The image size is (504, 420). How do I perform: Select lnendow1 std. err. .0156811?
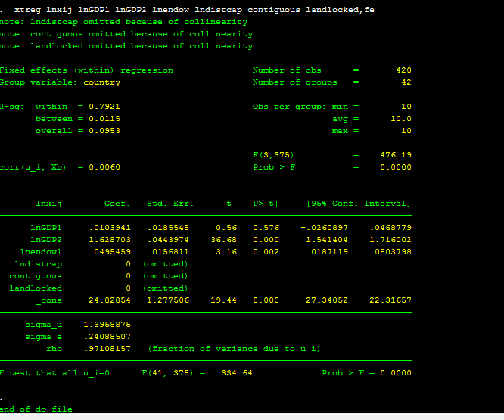tap(168, 252)
